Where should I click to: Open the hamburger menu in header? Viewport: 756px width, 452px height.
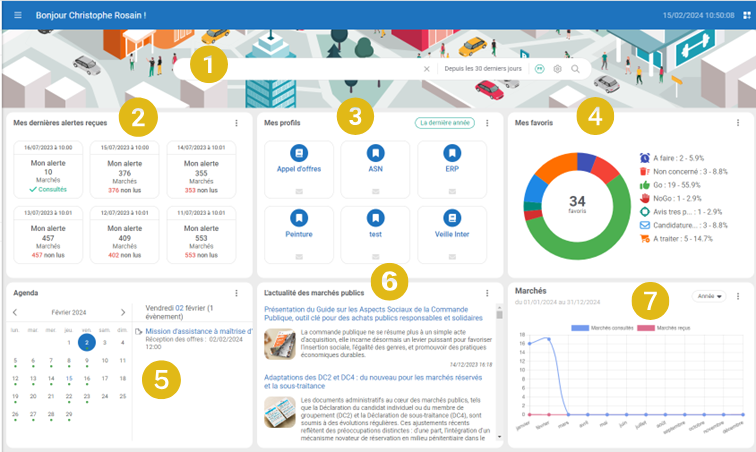pyautogui.click(x=17, y=16)
